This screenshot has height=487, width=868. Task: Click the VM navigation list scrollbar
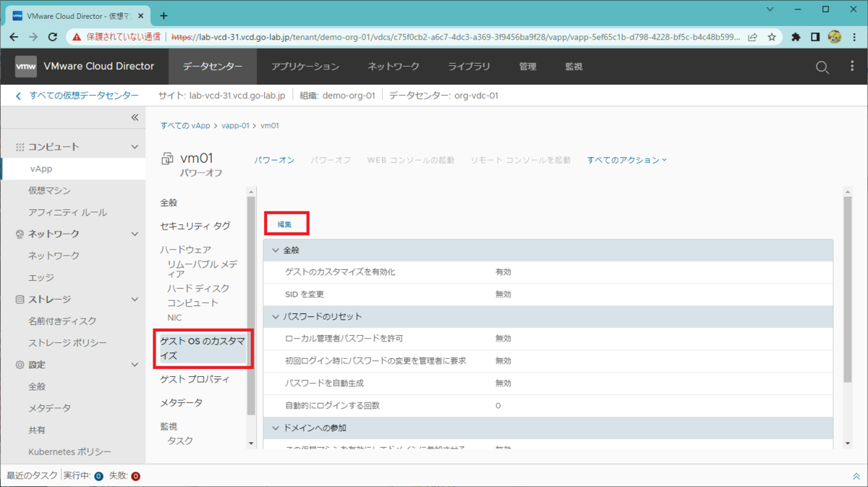[251, 305]
